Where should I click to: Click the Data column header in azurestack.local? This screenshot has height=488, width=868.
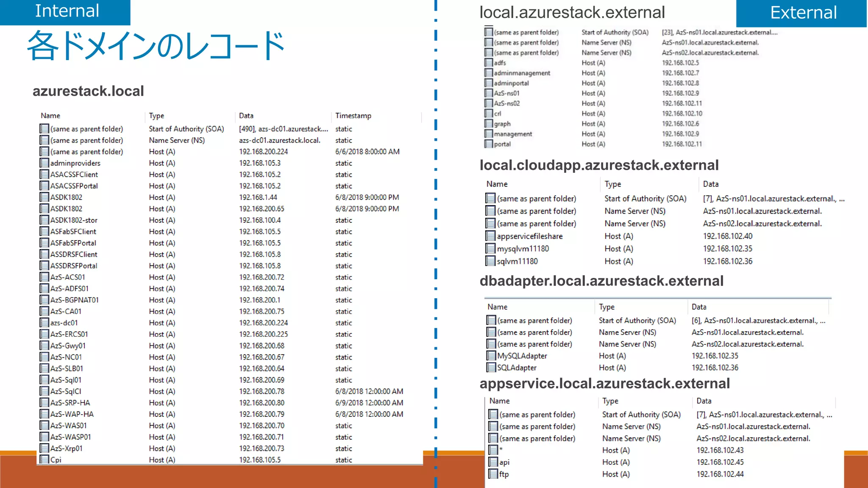pos(246,116)
